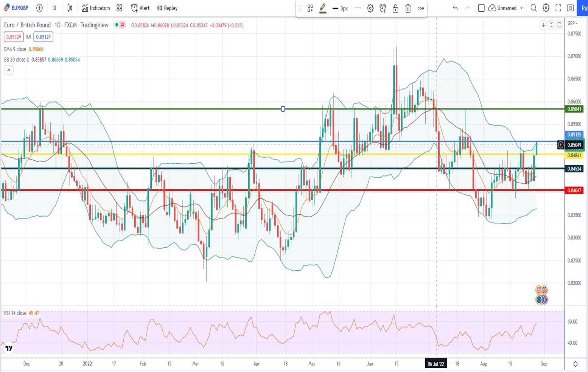Click the delete drawing trash icon
Viewport: 588px width, 372px height.
pyautogui.click(x=408, y=8)
